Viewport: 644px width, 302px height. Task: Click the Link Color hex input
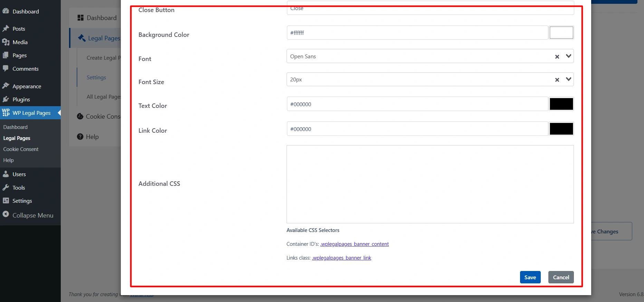pyautogui.click(x=417, y=129)
